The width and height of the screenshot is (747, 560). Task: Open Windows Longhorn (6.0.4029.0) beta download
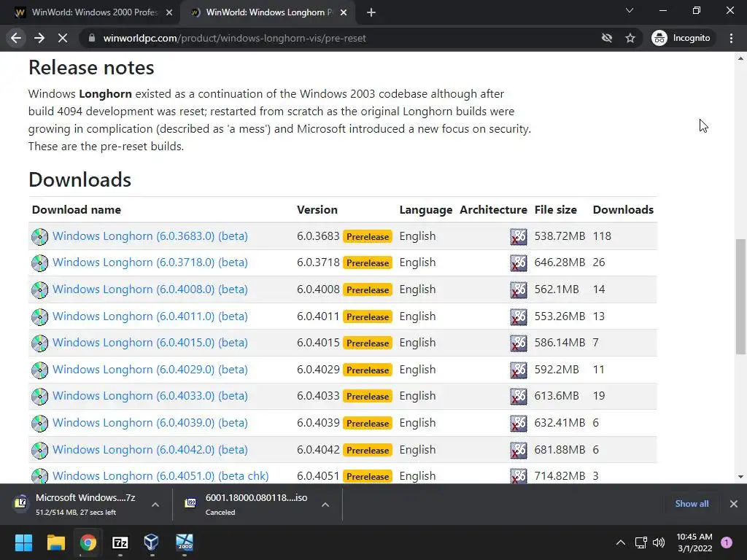pyautogui.click(x=150, y=370)
